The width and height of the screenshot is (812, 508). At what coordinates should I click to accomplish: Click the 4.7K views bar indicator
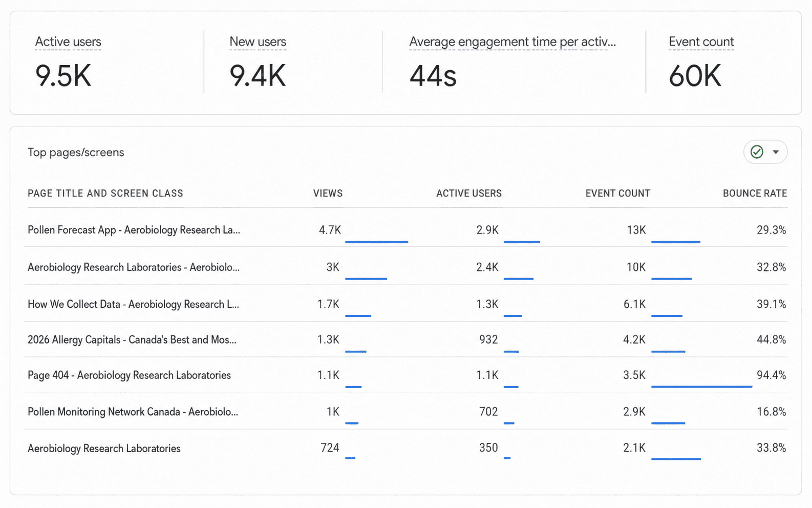click(x=376, y=242)
